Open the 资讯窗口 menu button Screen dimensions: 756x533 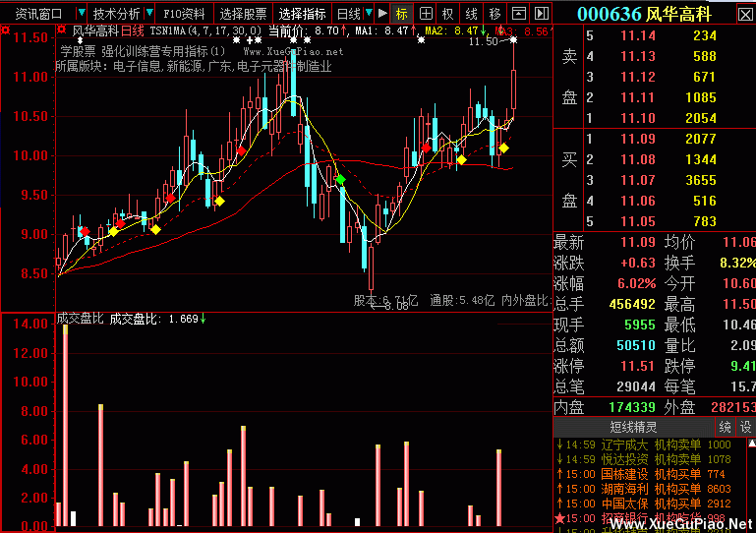tap(38, 14)
